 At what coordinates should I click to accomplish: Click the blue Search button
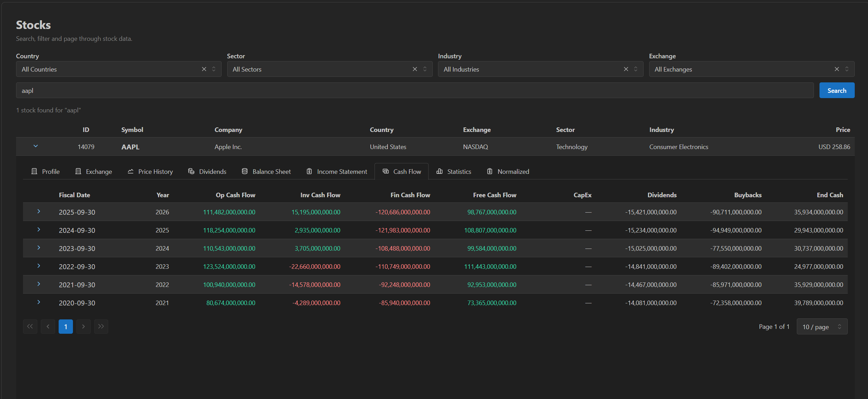point(837,90)
